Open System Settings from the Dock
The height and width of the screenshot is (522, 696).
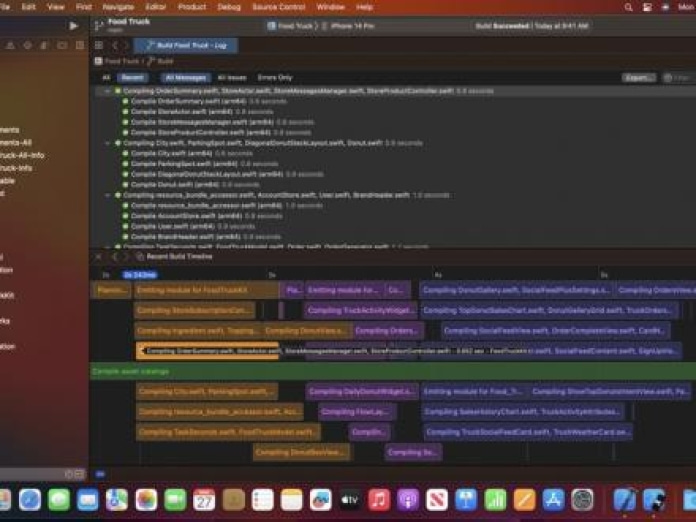coord(582,500)
